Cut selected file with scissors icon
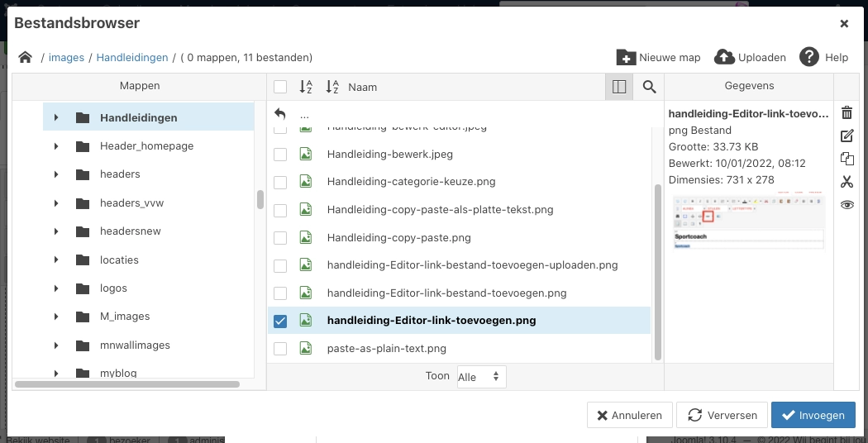Viewport: 868px width, 443px height. tap(847, 182)
